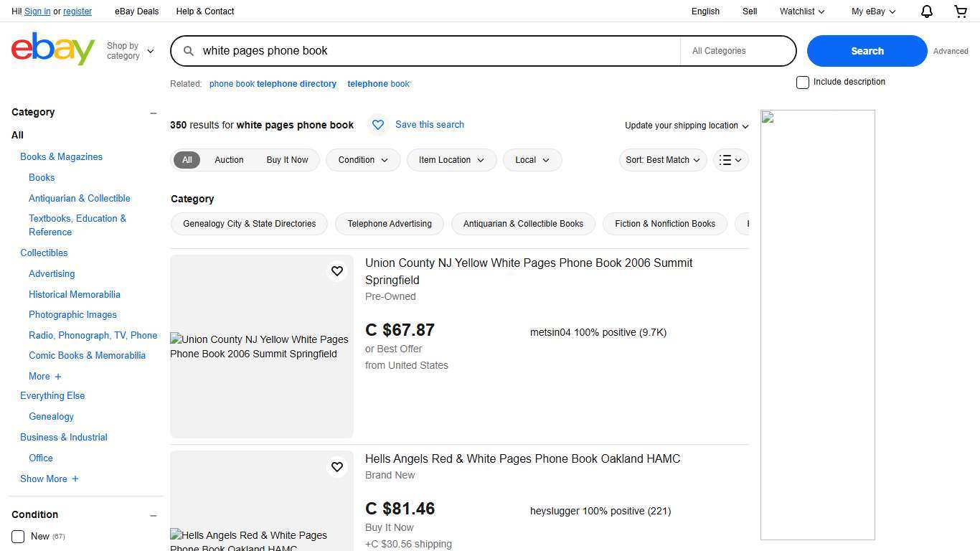The image size is (980, 551).
Task: Select the Buy It Now filter toggle
Action: coord(287,159)
